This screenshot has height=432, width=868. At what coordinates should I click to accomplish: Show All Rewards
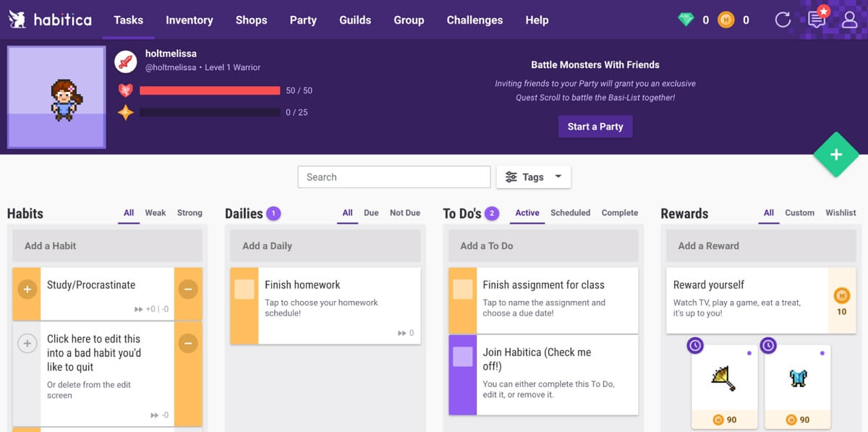(769, 213)
